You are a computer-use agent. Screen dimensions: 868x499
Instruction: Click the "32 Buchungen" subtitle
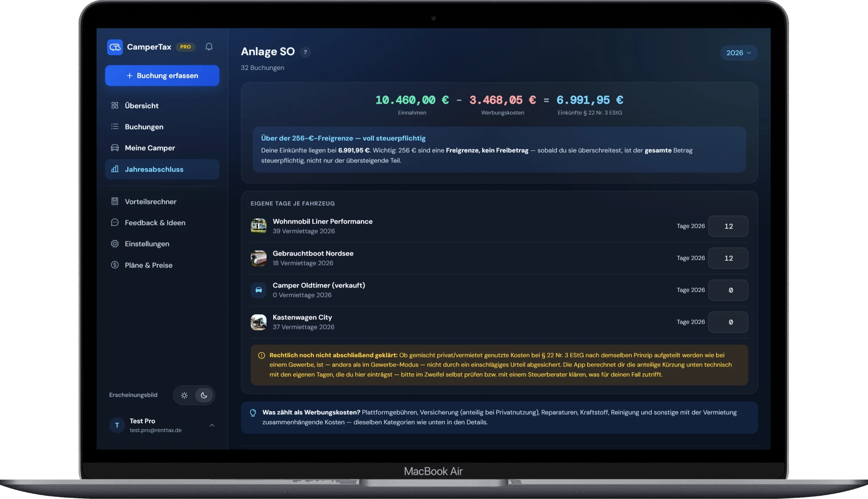(263, 67)
